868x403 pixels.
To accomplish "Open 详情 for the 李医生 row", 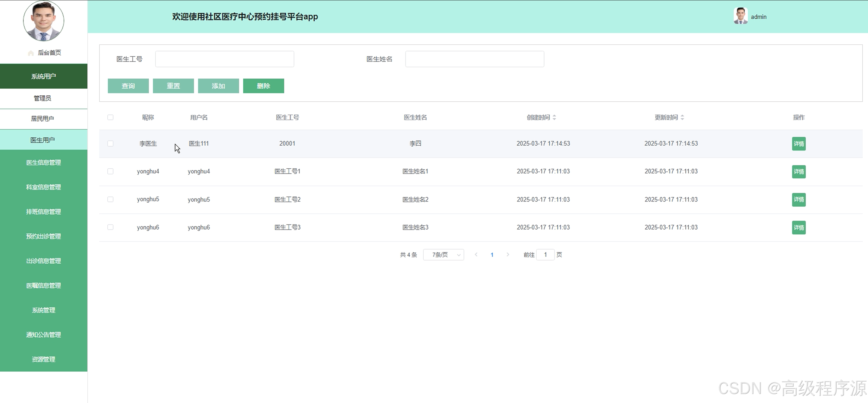I will 798,144.
